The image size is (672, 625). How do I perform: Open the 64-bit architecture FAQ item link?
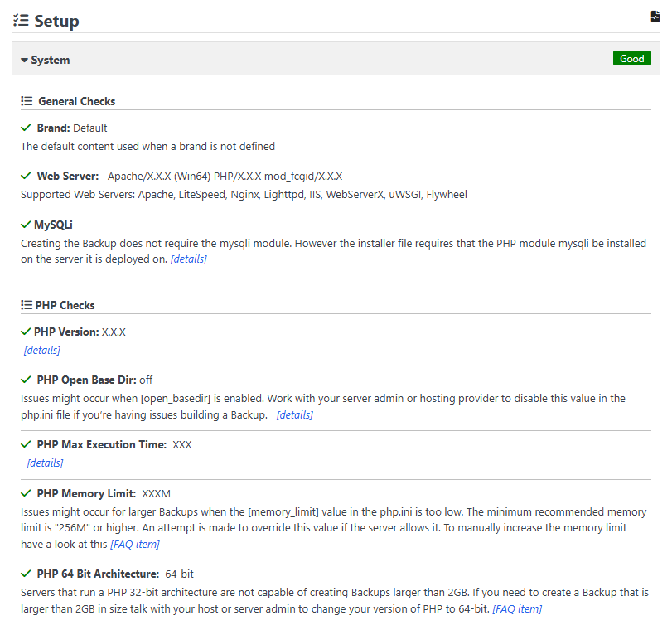click(x=517, y=609)
